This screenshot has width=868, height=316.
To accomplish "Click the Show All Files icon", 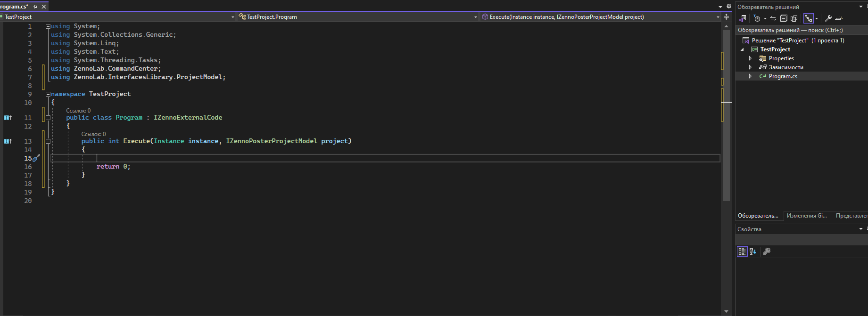I will click(x=794, y=18).
